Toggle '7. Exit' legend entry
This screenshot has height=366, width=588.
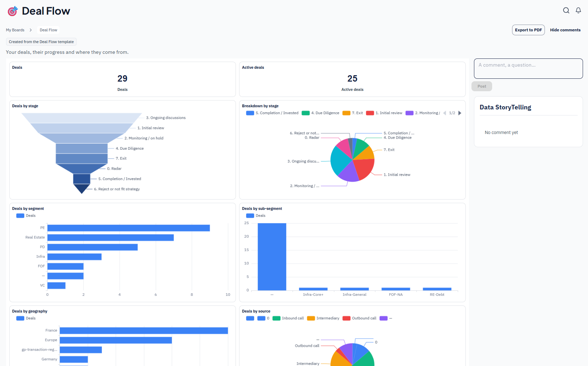(x=352, y=113)
